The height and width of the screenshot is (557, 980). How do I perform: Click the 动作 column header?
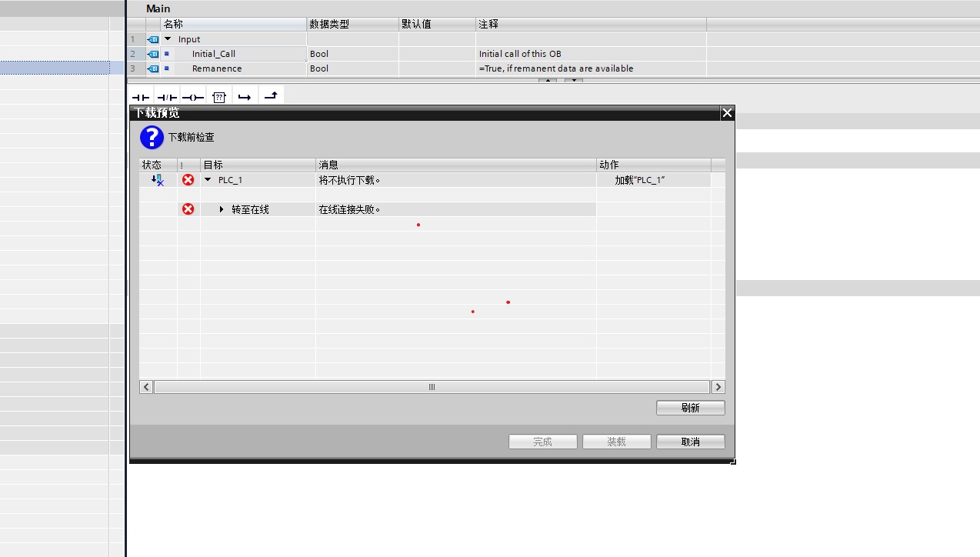pyautogui.click(x=652, y=165)
